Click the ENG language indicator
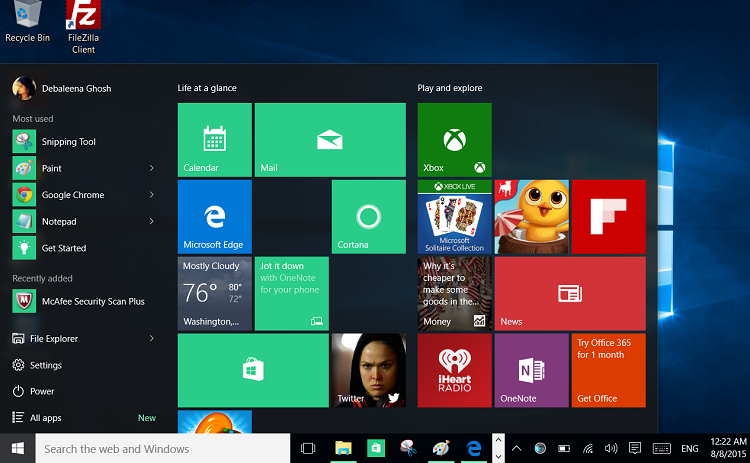 (690, 449)
